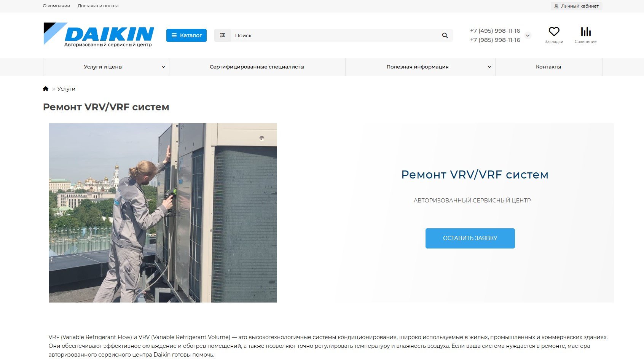Focus the Поиск search field
644x360 pixels.
click(335, 35)
